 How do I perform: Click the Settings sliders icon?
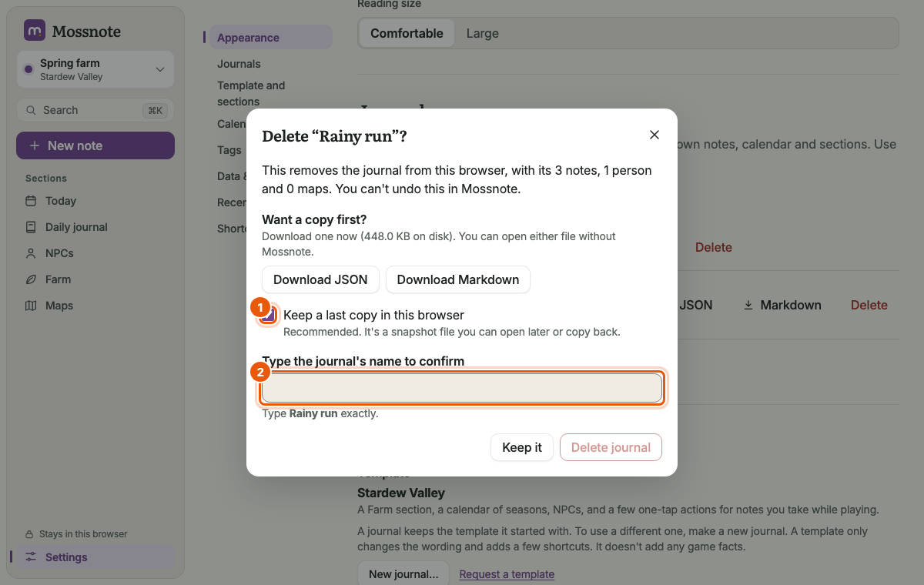coord(31,557)
